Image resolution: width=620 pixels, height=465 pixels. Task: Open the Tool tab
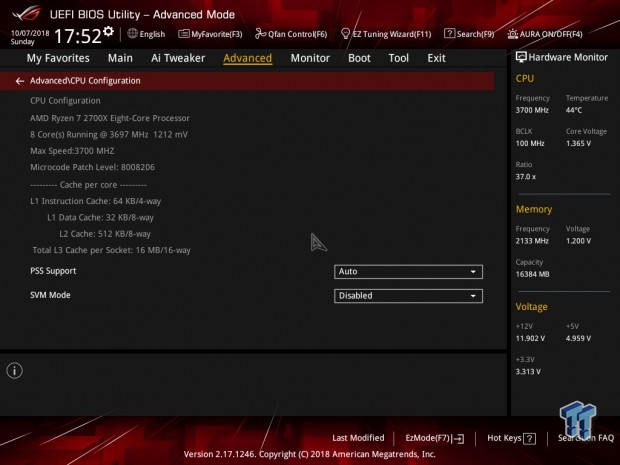(399, 58)
